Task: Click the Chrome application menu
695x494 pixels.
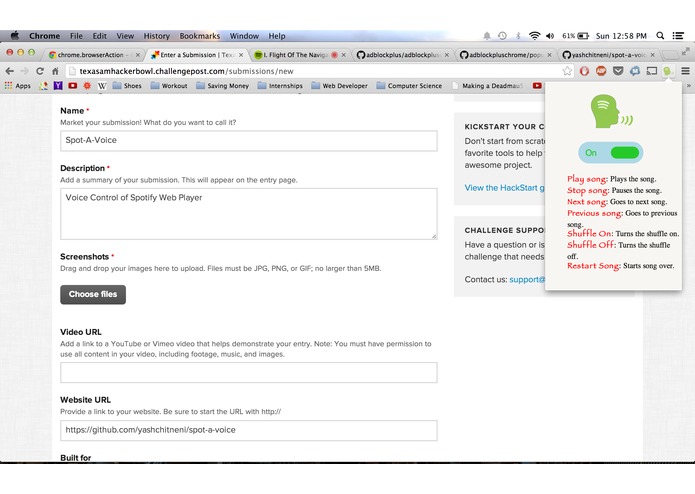Action: [44, 36]
